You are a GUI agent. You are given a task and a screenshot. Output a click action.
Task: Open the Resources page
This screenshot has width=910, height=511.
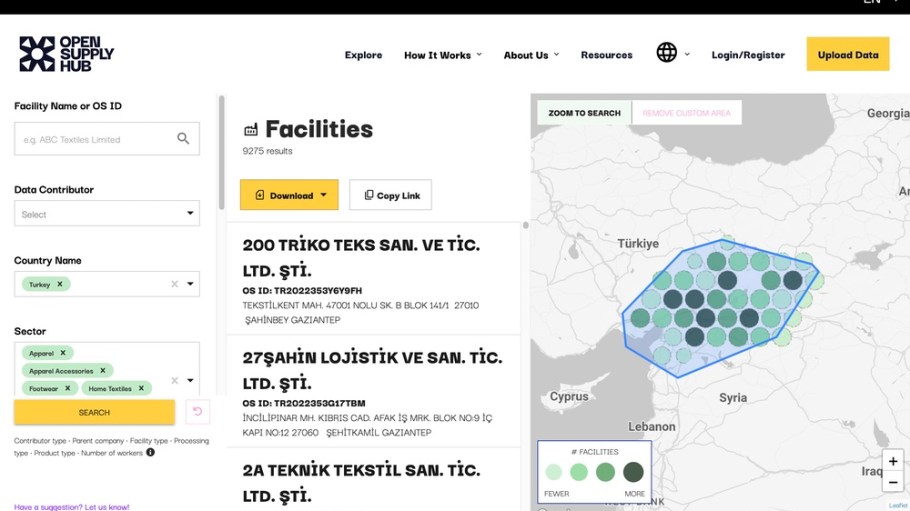(606, 55)
